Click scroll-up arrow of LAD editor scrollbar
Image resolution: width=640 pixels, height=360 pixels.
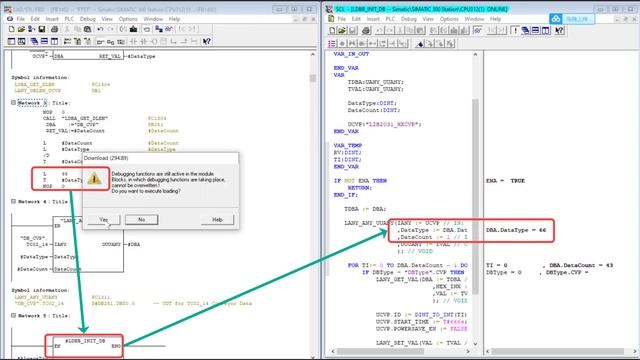313,54
